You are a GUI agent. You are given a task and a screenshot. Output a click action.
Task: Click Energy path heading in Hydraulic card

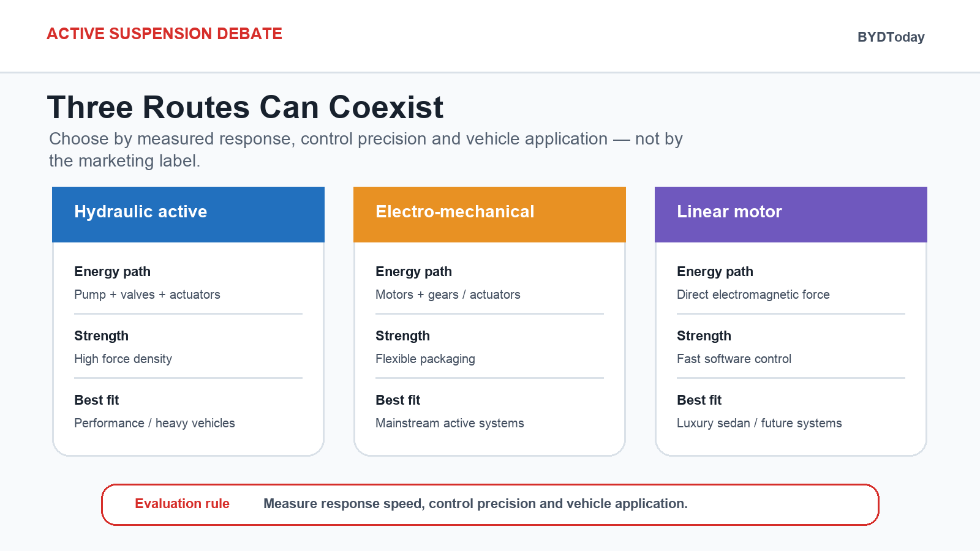click(112, 272)
